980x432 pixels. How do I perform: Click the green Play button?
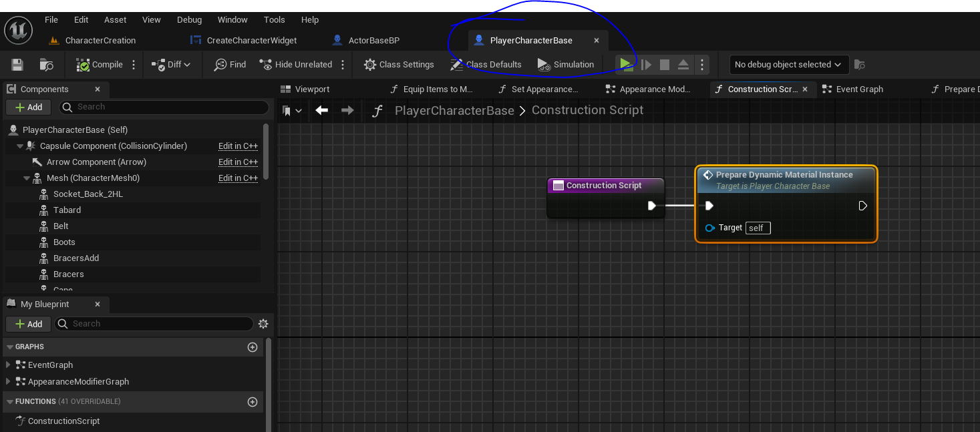click(x=625, y=64)
